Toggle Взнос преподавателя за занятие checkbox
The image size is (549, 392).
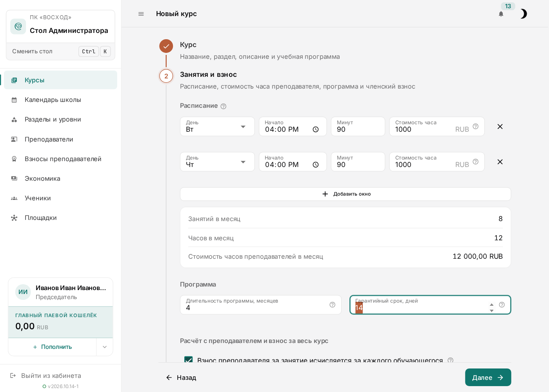[x=189, y=360]
